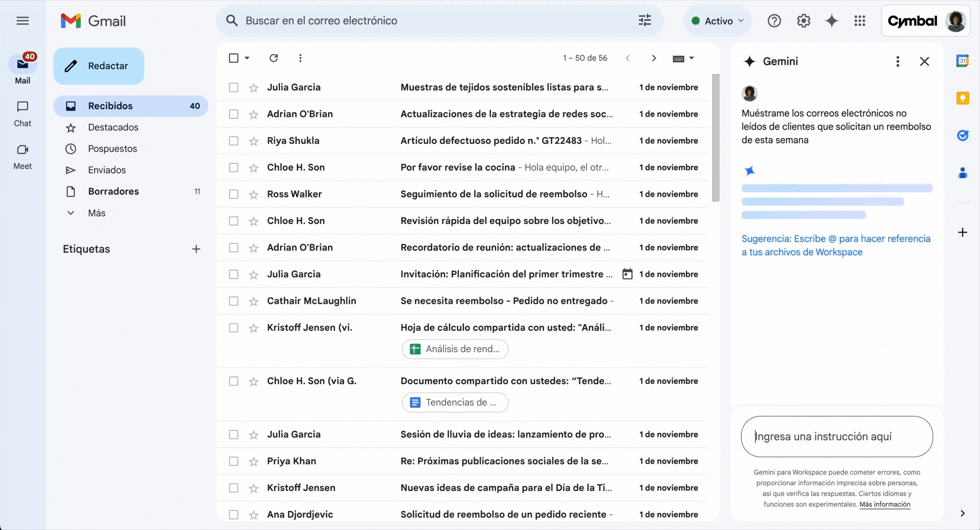The width and height of the screenshot is (980, 530).
Task: Create a new label with plus
Action: point(196,249)
